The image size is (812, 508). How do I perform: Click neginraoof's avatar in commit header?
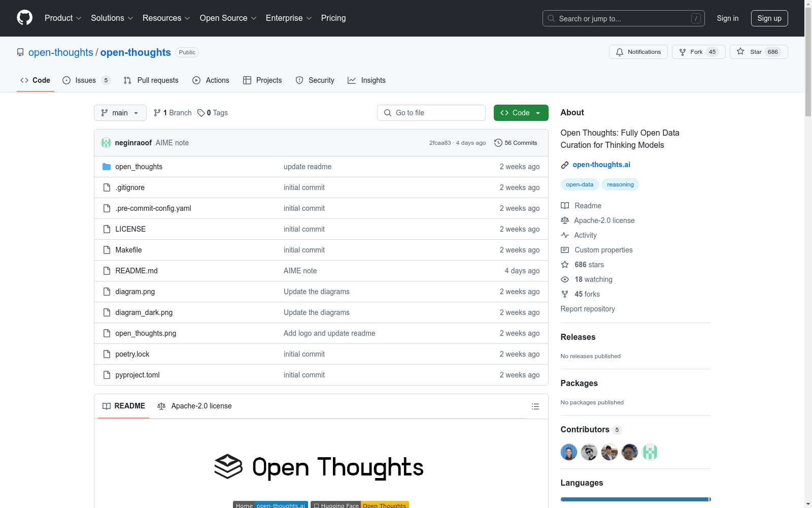(106, 143)
